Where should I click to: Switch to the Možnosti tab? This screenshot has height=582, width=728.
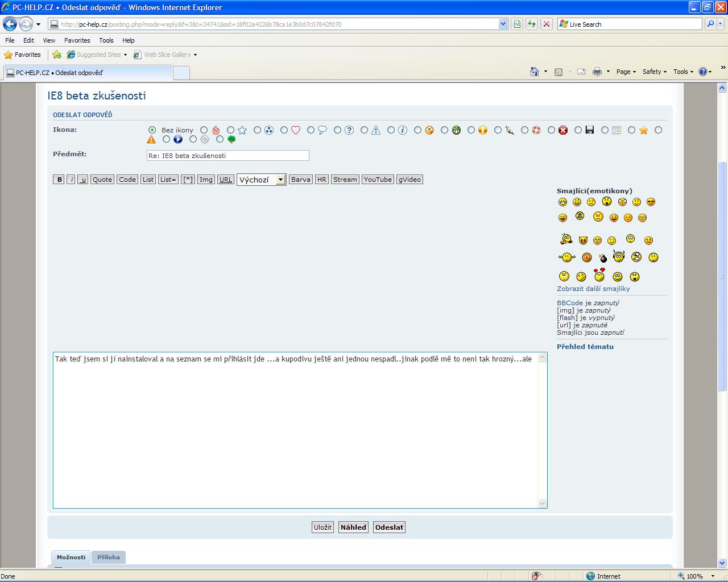point(71,557)
